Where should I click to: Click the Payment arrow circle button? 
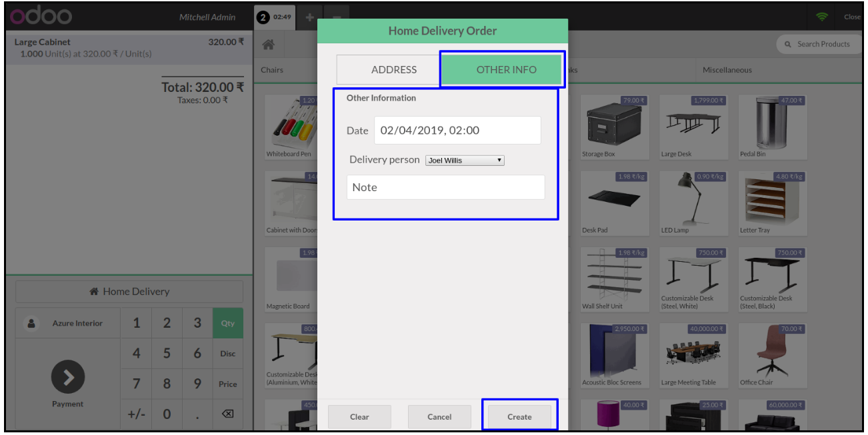[x=67, y=377]
